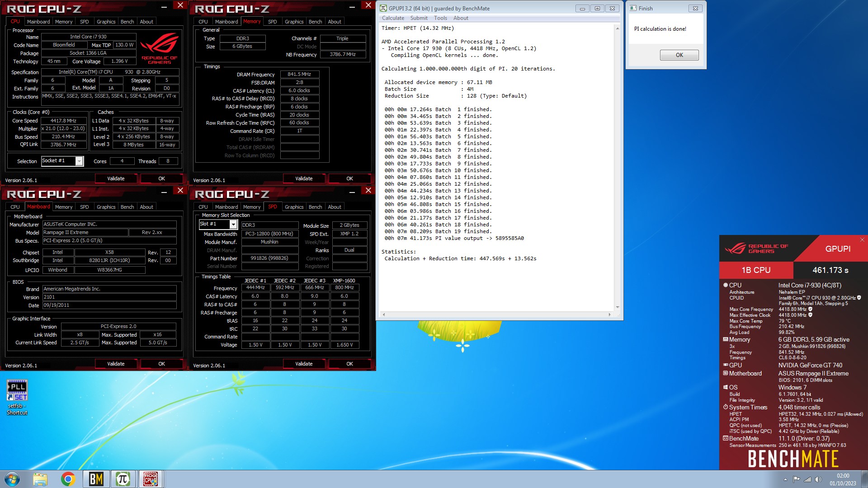Click the DRAM Frequency 841.5 MHz field
868x488 pixels.
click(x=299, y=74)
